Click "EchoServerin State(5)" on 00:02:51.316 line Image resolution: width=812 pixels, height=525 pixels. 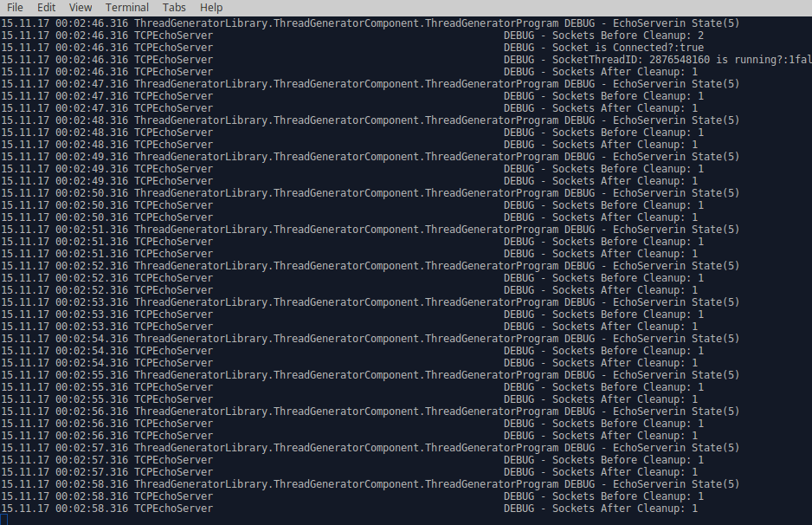676,230
